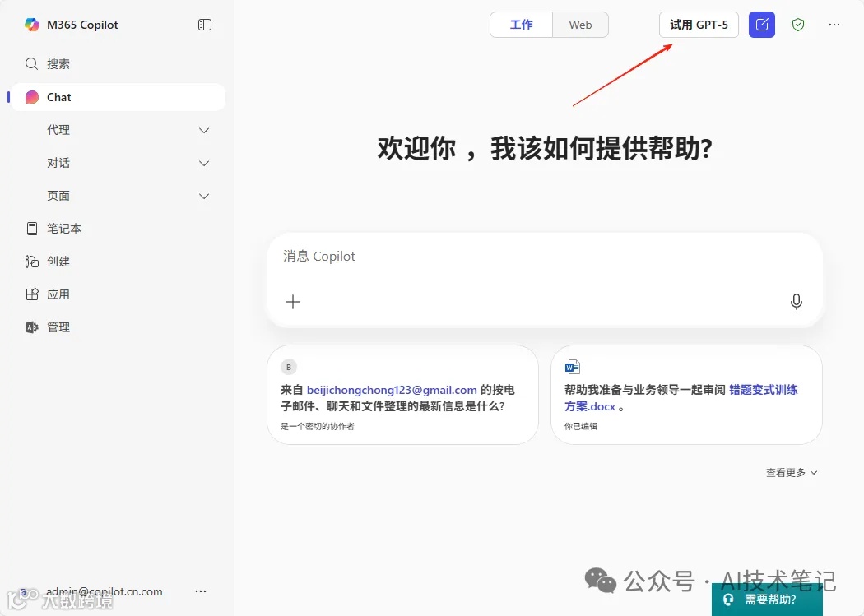864x616 pixels.
Task: Activate the microphone voice input icon
Action: [x=797, y=302]
